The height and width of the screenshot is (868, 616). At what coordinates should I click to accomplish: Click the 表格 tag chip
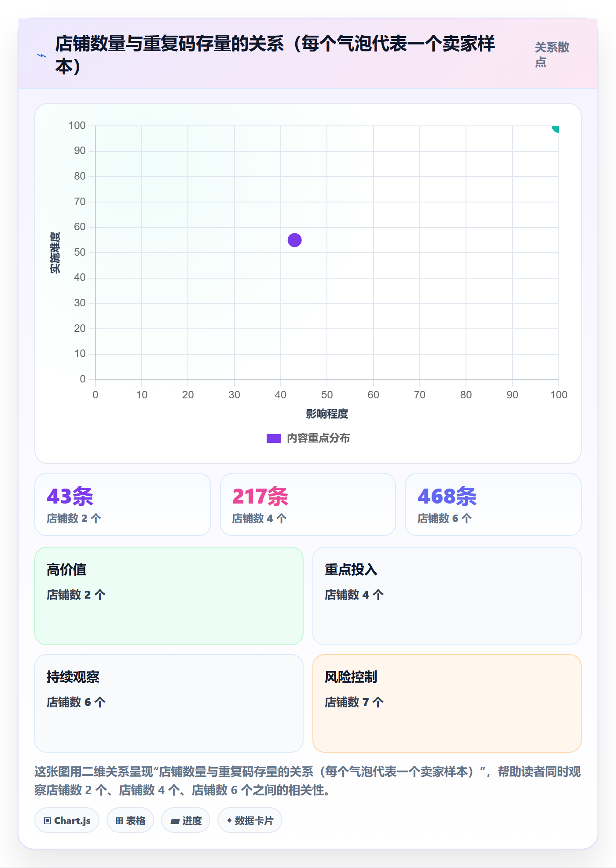tap(130, 820)
